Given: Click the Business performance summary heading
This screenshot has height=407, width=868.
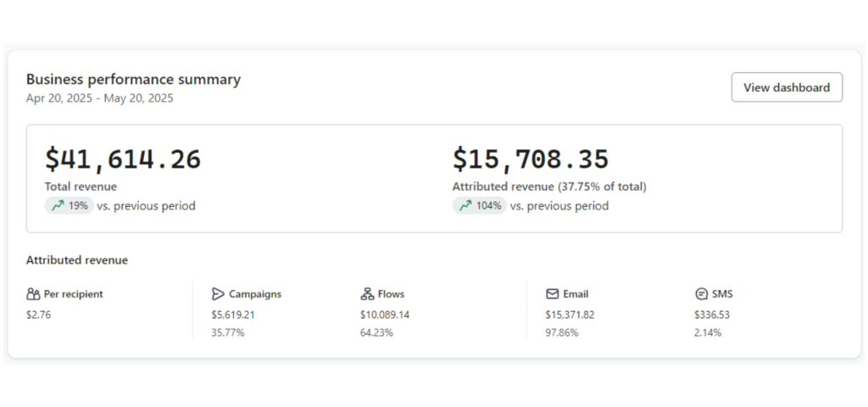Looking at the screenshot, I should (133, 80).
